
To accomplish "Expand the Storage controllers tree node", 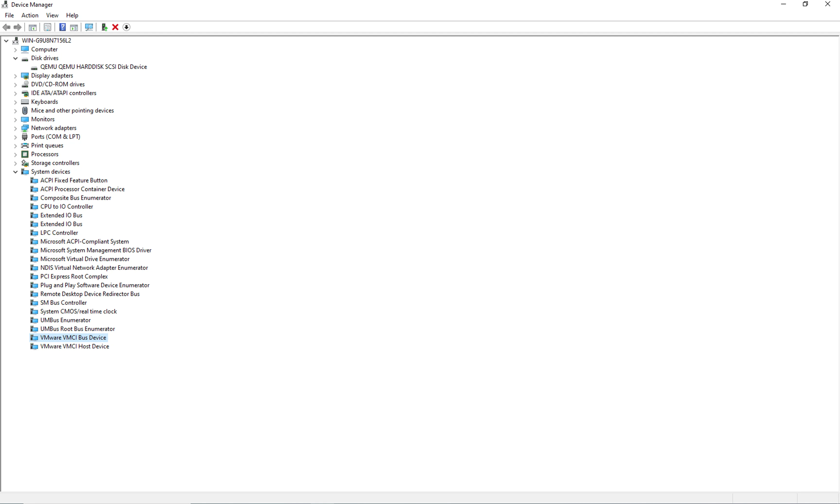I will point(16,163).
